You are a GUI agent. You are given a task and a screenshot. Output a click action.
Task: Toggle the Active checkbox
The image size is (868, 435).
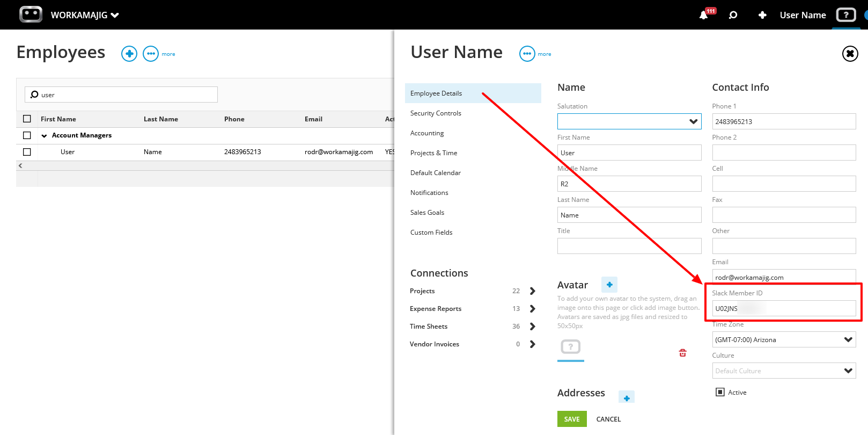point(720,392)
